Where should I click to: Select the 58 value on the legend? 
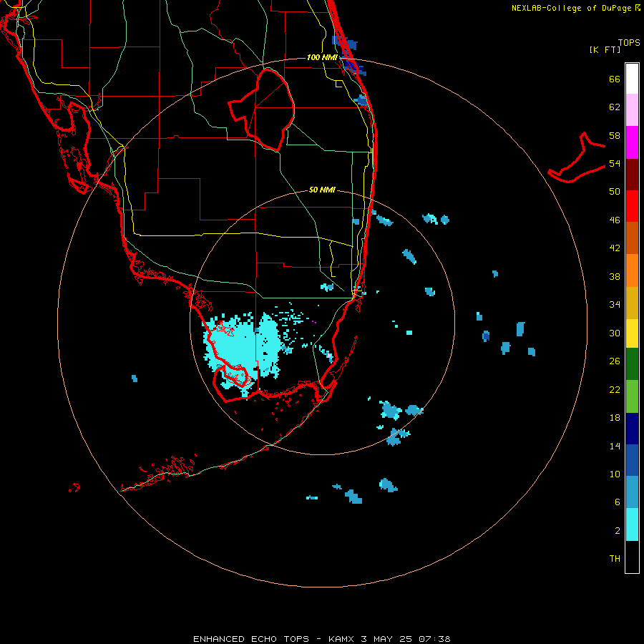615,135
